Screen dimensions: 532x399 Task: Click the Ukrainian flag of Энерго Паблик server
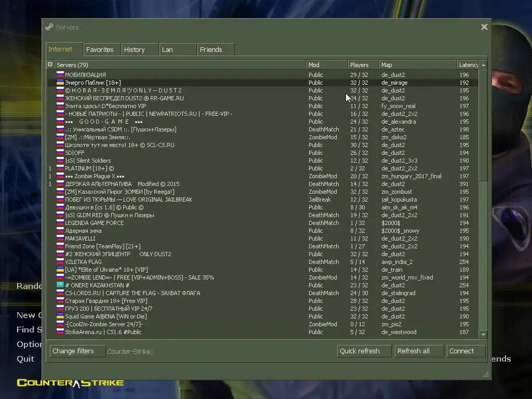(60, 82)
